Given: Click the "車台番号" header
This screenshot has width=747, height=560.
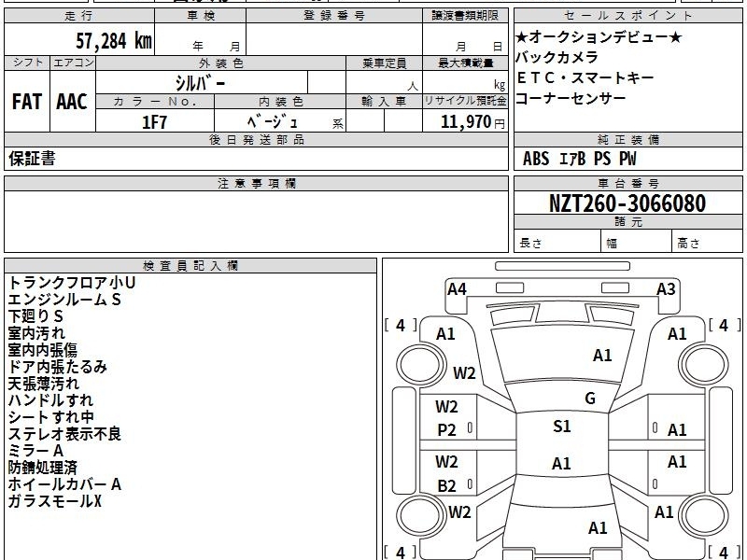Looking at the screenshot, I should coord(627,183).
